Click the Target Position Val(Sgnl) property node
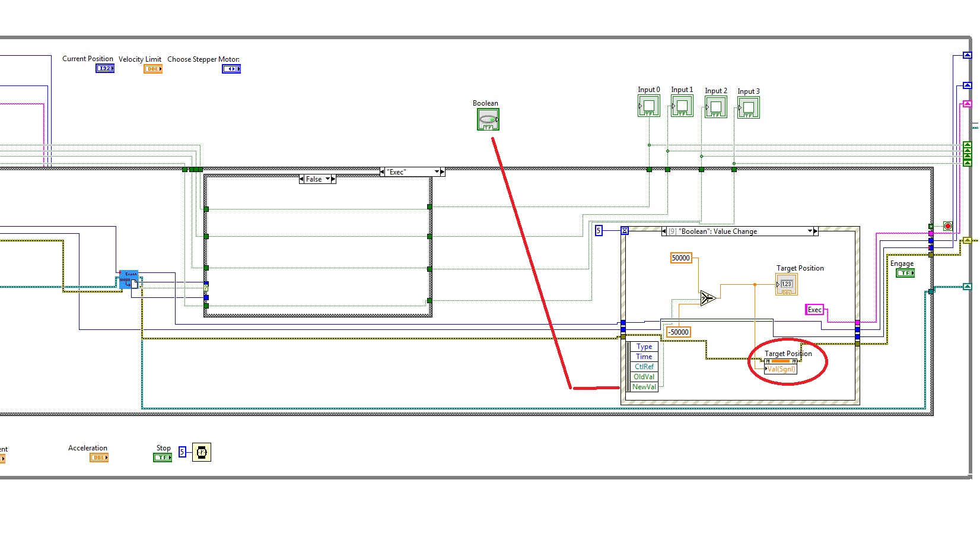The width and height of the screenshot is (980, 540). pyautogui.click(x=781, y=366)
